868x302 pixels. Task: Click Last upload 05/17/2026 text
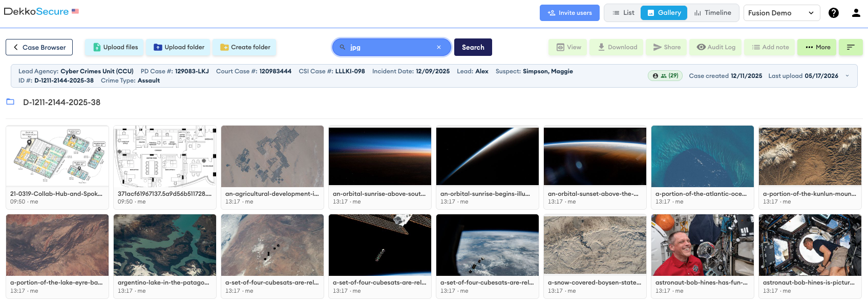tap(803, 76)
